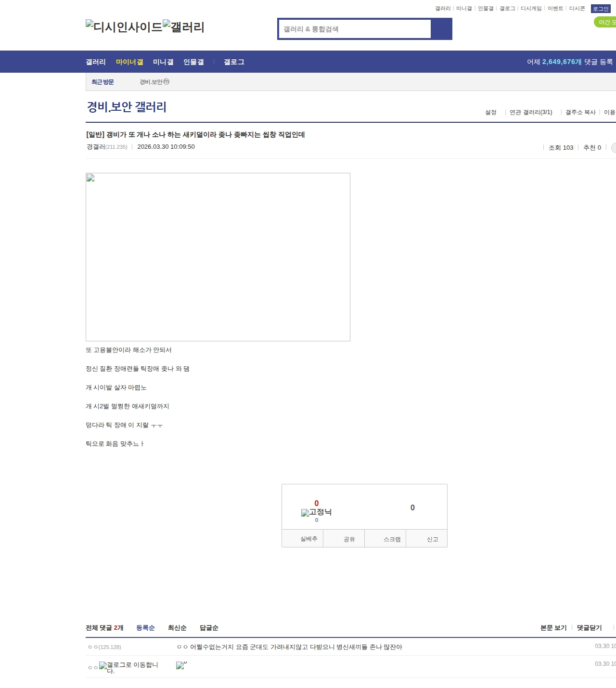Select 갤로그 in the navigation bar
This screenshot has height=688, width=616.
tap(234, 62)
